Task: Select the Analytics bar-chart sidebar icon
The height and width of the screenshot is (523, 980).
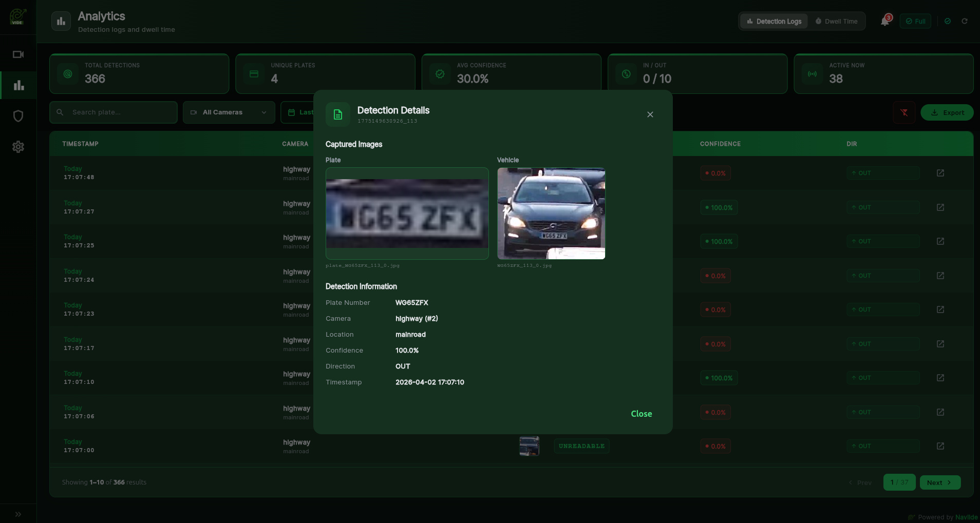Action: tap(18, 85)
